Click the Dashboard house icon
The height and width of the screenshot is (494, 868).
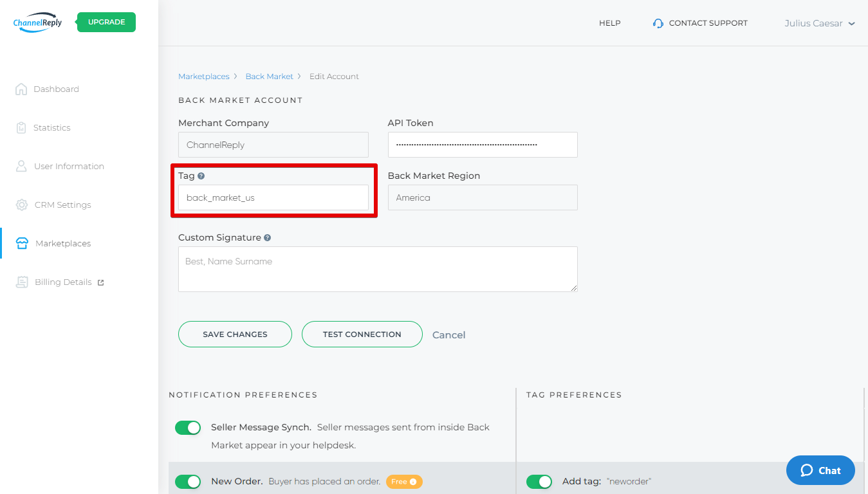click(21, 89)
